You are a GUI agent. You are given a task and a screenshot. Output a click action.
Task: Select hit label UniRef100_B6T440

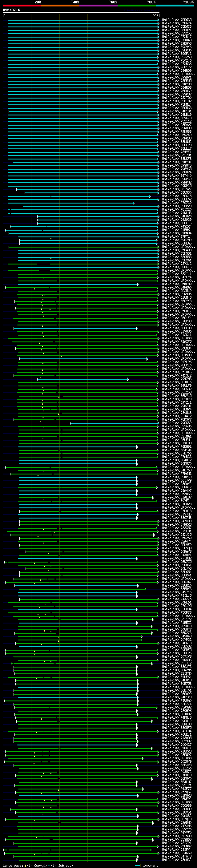[x=177, y=176]
